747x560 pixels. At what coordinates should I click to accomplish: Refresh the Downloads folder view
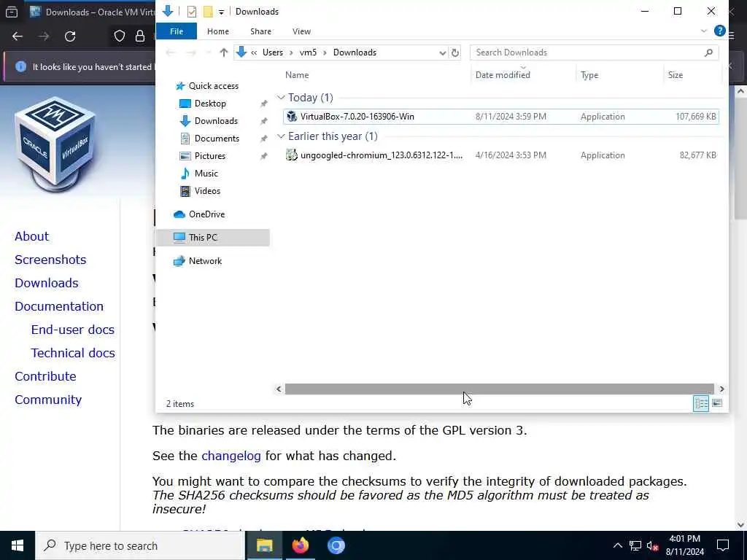pos(455,52)
